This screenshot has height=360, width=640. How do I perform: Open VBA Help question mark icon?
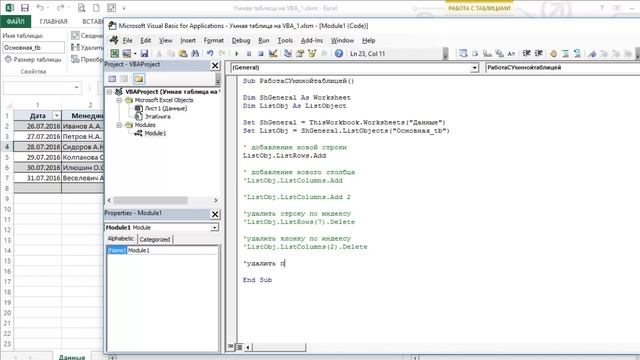339,53
